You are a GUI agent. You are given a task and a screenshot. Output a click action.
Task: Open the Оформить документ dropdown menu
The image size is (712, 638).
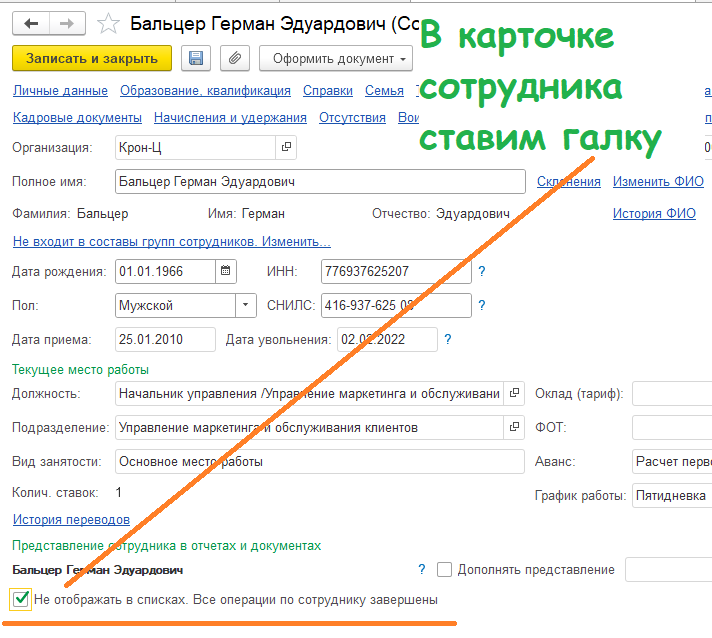[x=336, y=58]
